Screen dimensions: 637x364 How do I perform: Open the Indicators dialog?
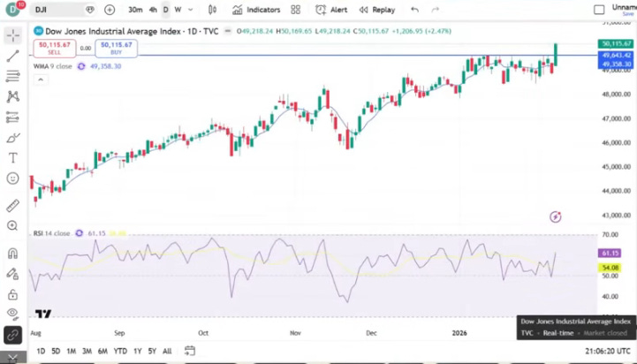[256, 10]
